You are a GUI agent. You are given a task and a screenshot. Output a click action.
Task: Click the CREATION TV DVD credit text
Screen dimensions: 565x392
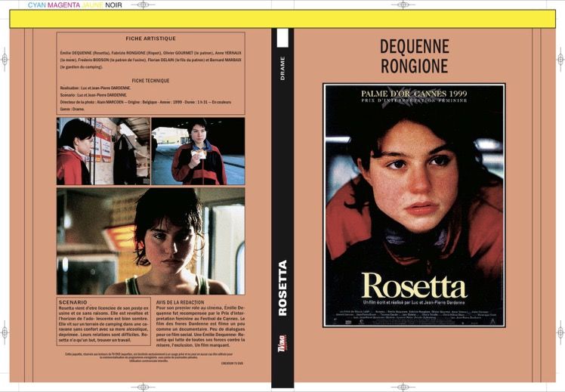pos(232,363)
